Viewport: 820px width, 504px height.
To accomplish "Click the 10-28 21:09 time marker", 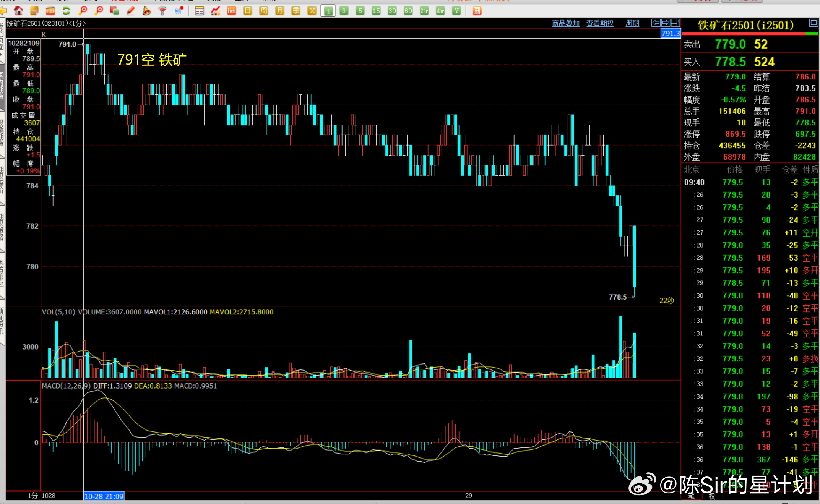I will (x=104, y=496).
